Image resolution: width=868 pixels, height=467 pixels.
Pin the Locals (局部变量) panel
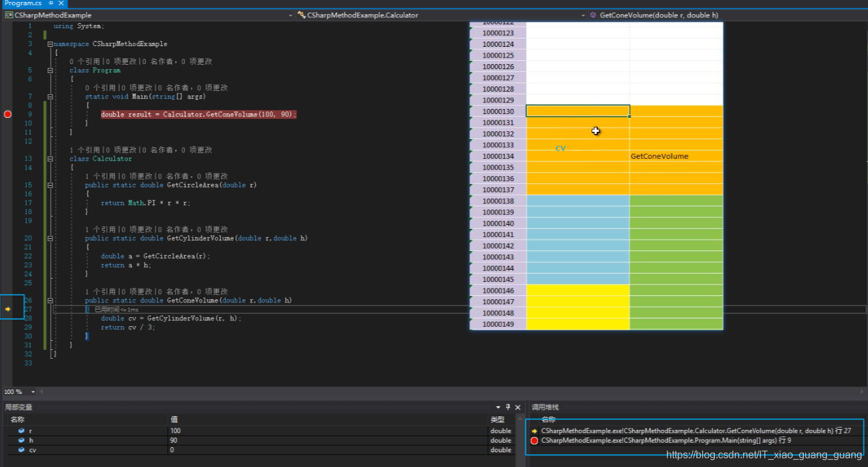tap(508, 407)
